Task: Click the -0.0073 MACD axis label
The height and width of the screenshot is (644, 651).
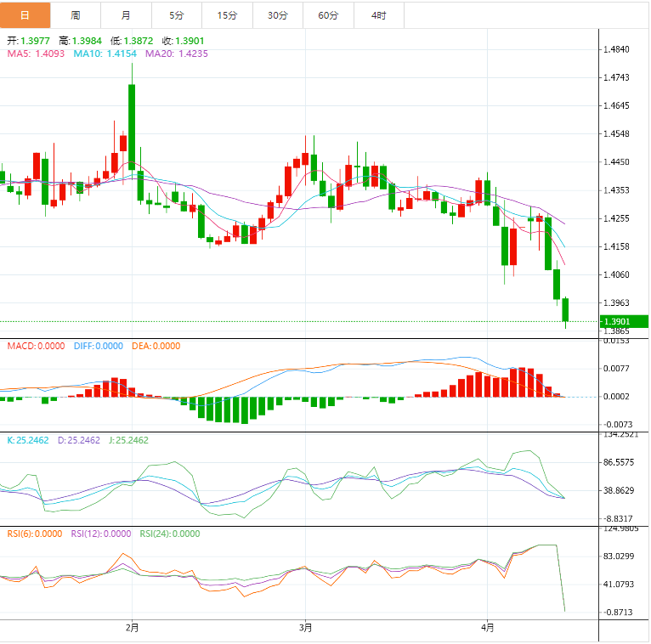Action: point(618,425)
